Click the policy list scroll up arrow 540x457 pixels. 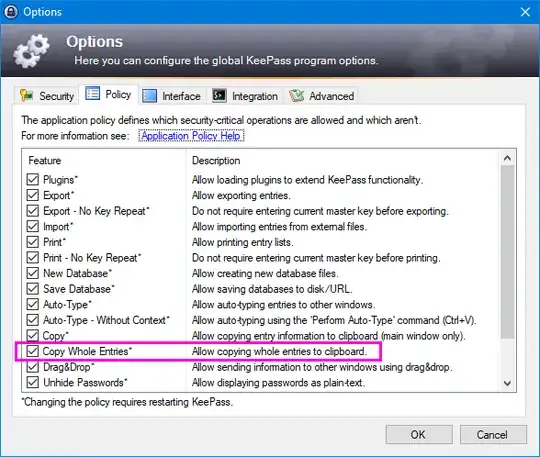pyautogui.click(x=507, y=158)
